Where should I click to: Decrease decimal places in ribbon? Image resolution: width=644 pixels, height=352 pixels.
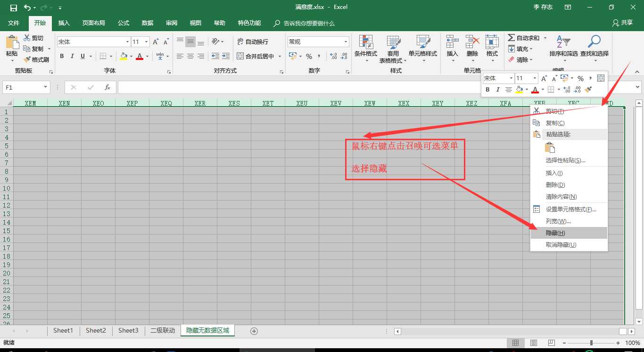[x=344, y=56]
